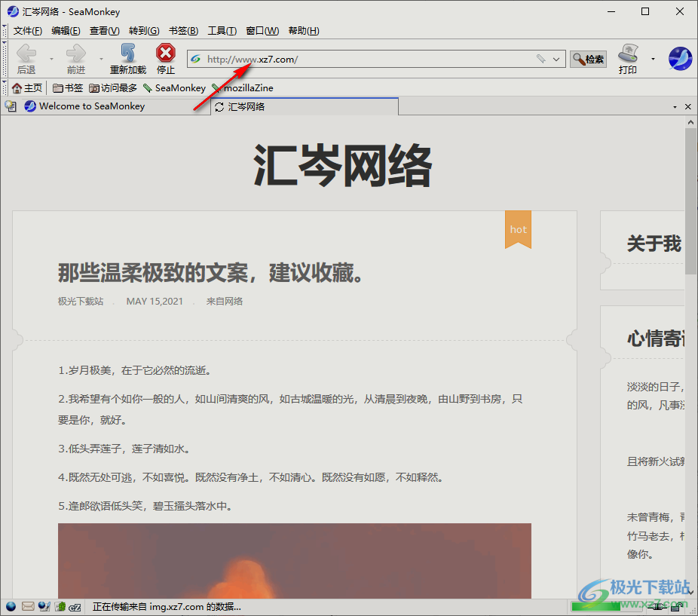
Task: Click the 极光下载站 author link
Action: (x=81, y=301)
